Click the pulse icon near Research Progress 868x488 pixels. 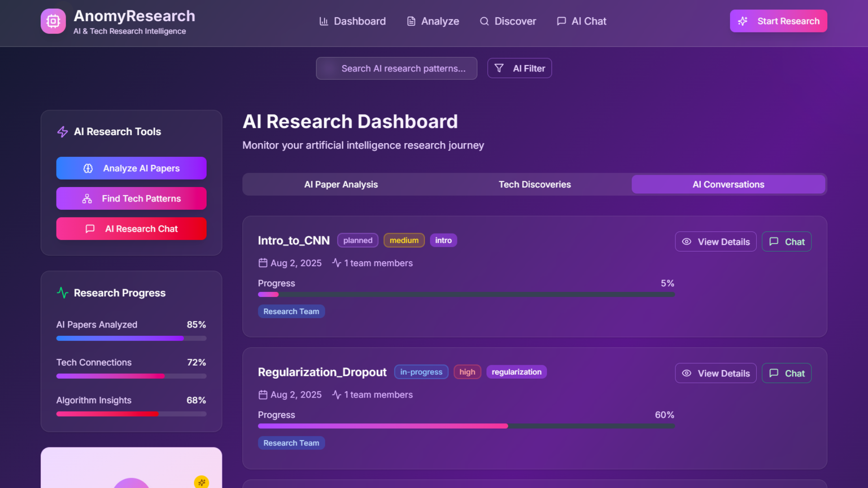[x=62, y=293]
